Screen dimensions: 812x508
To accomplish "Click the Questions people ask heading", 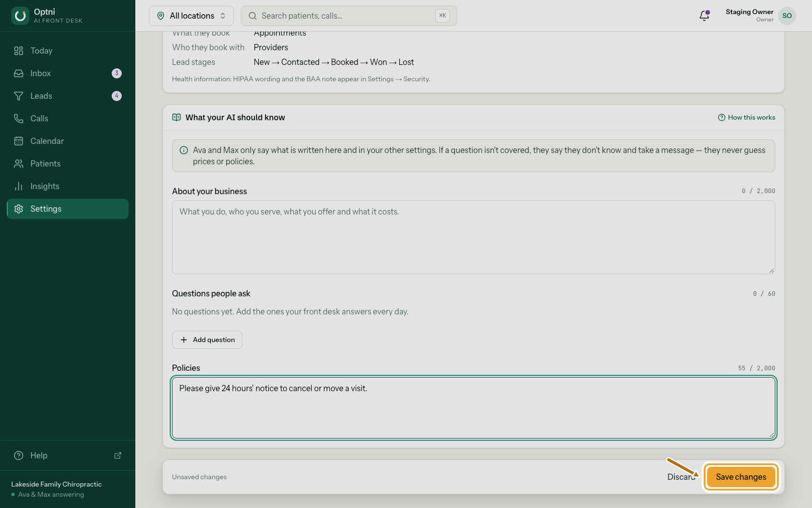I will pyautogui.click(x=211, y=294).
